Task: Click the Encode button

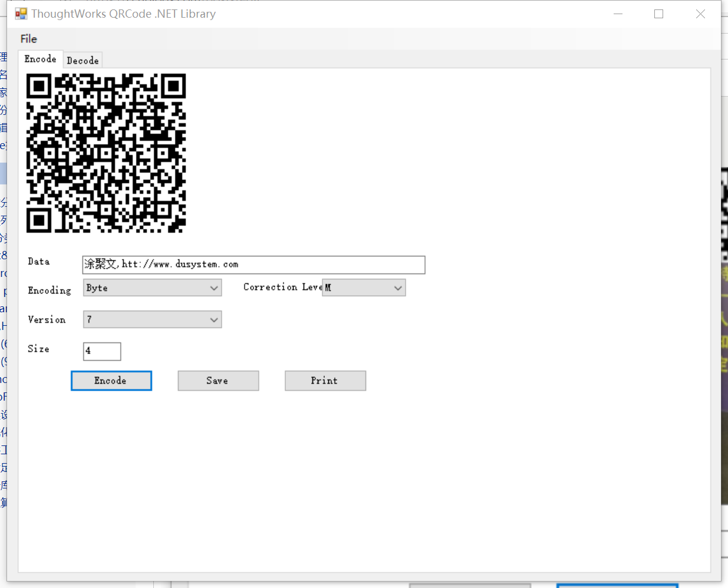Action: (111, 381)
